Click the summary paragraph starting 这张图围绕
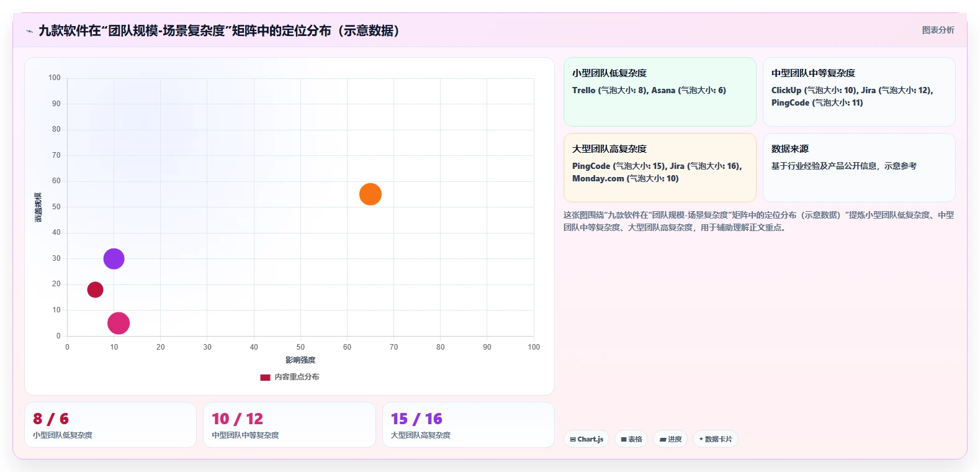This screenshot has width=980, height=472. (x=758, y=221)
